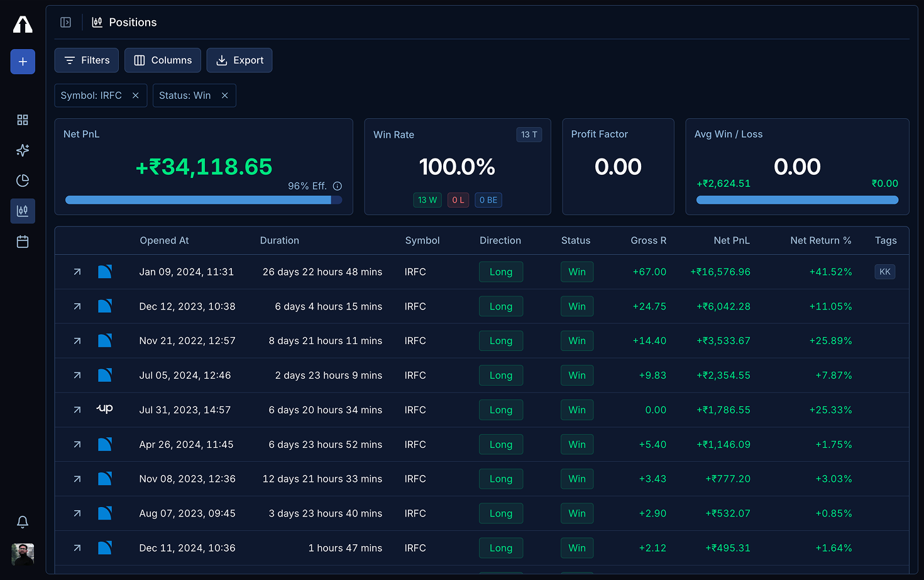
Task: Open the Columns selector
Action: (x=162, y=60)
